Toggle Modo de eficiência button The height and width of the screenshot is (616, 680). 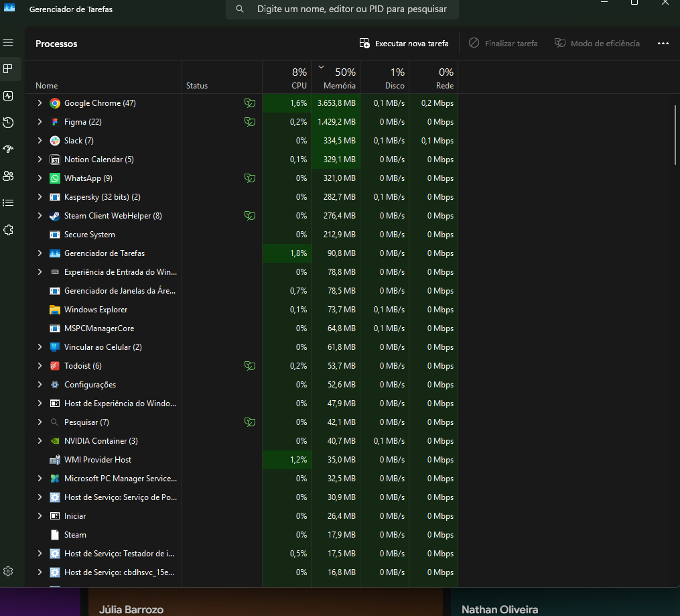(597, 44)
